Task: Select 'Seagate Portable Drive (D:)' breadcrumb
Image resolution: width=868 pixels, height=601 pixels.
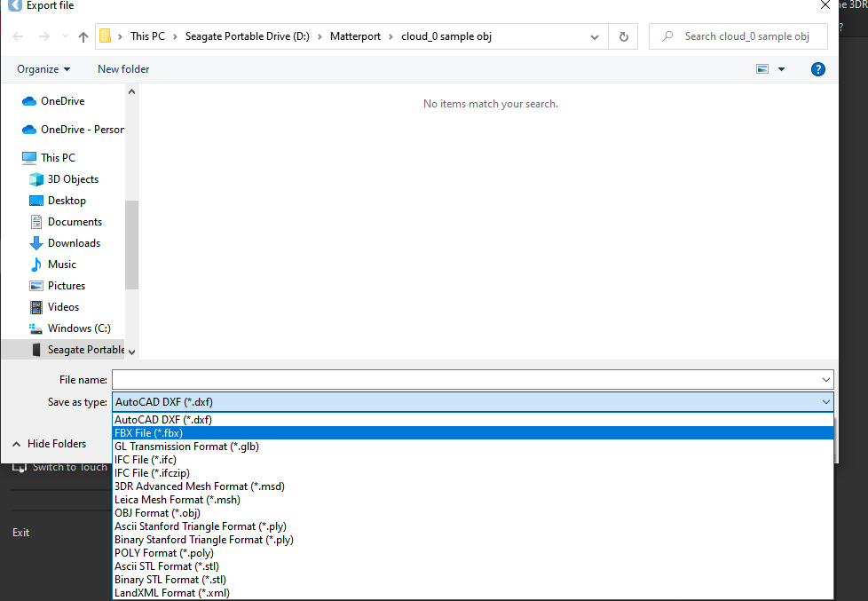Action: coord(247,36)
